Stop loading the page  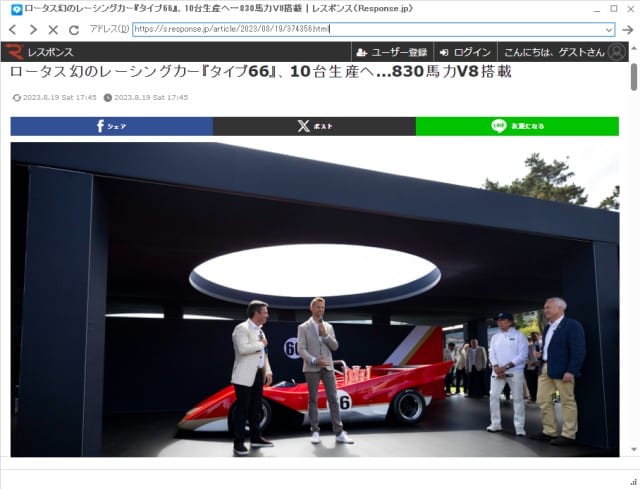(53, 29)
